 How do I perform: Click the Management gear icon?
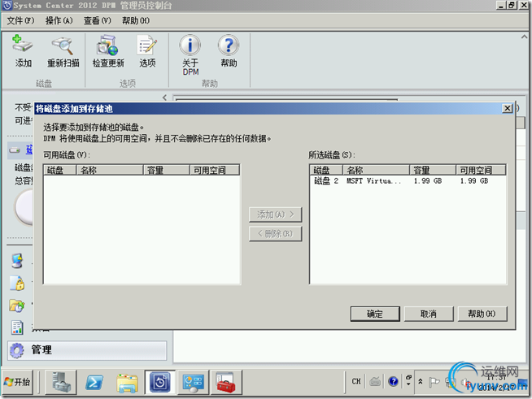click(x=16, y=350)
